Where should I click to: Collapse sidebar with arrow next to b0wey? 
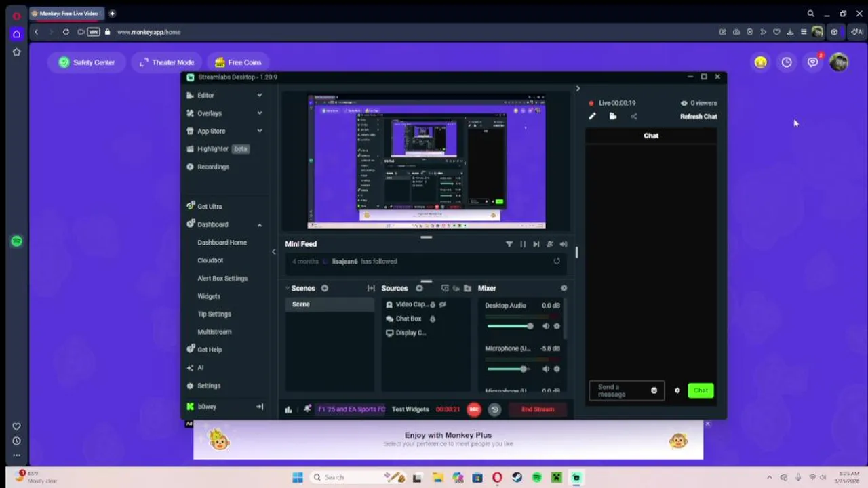click(259, 407)
